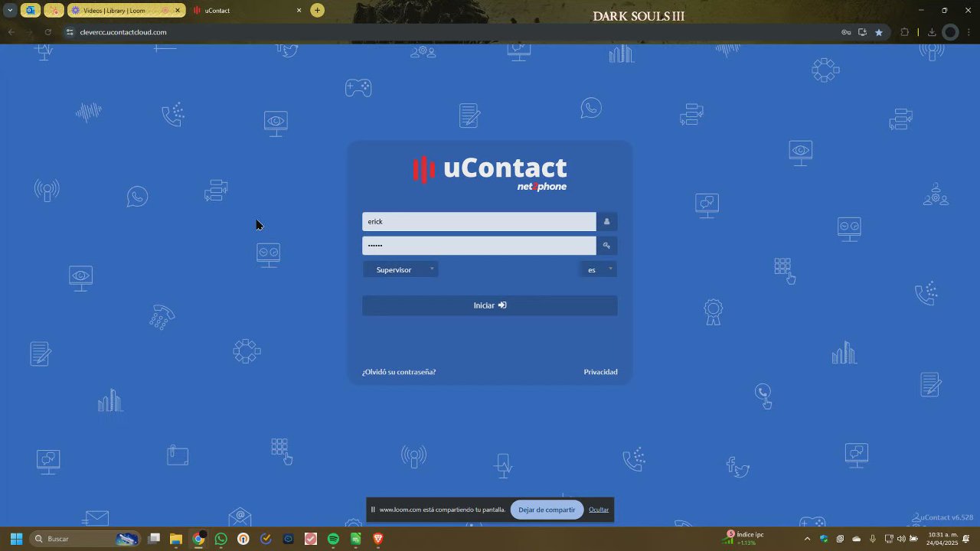Viewport: 980px width, 551px height.
Task: Open the browser profile avatar
Action: tap(950, 32)
